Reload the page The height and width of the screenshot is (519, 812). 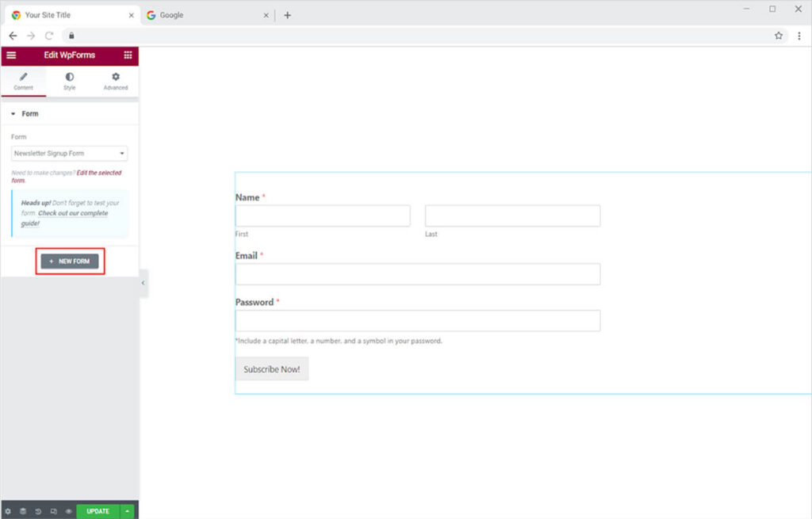(x=49, y=36)
